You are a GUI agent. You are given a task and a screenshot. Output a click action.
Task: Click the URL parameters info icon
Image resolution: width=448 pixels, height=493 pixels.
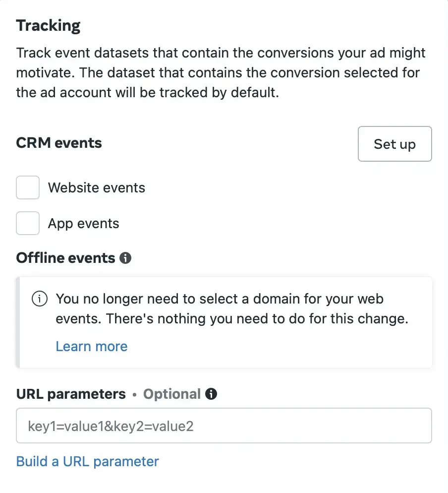point(212,394)
